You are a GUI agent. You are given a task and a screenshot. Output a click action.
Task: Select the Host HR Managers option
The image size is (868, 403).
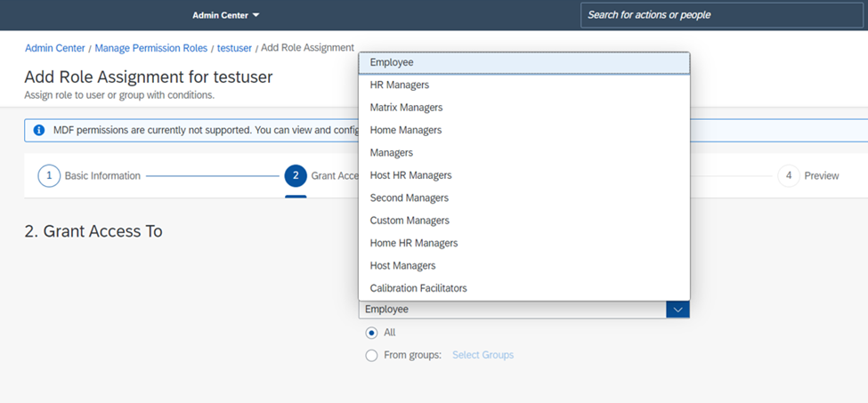(524, 175)
